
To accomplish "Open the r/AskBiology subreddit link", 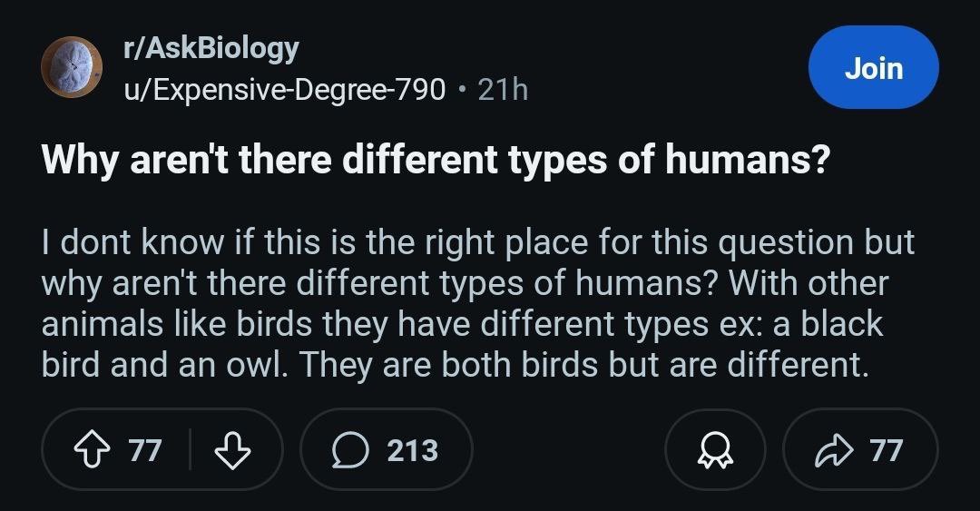I will (x=211, y=49).
